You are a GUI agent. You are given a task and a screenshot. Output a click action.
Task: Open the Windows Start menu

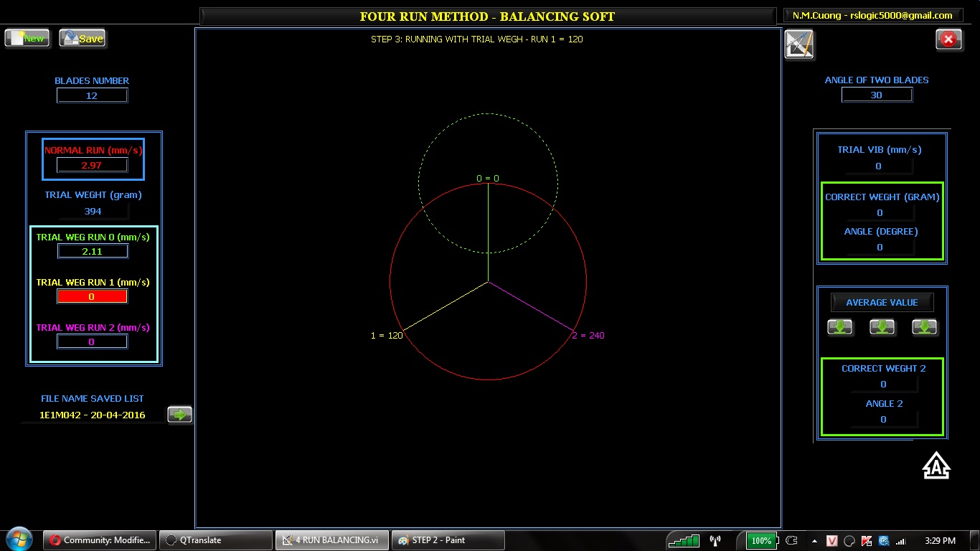pos(19,539)
